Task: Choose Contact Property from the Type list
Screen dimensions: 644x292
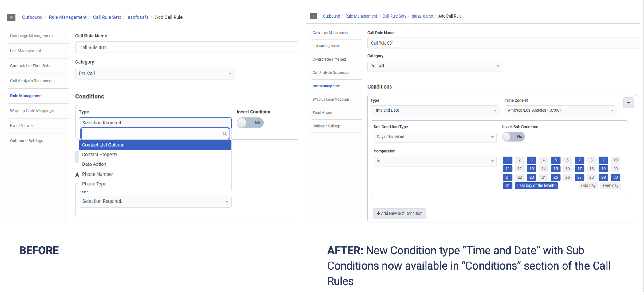Action: [100, 155]
